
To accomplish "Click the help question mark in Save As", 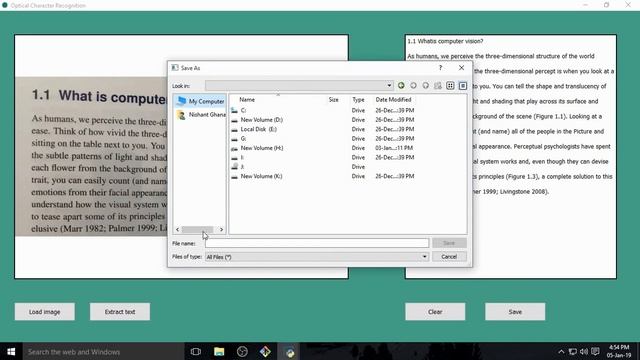I will (x=440, y=68).
